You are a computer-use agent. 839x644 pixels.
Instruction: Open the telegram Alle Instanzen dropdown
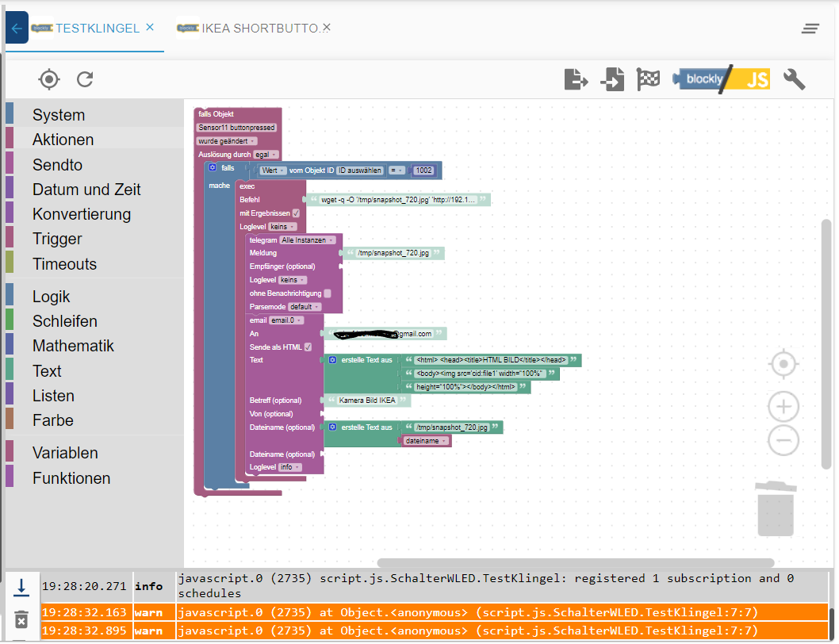click(x=308, y=240)
